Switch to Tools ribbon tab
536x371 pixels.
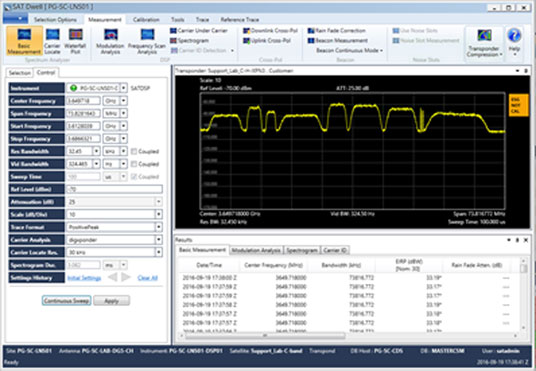[x=177, y=19]
